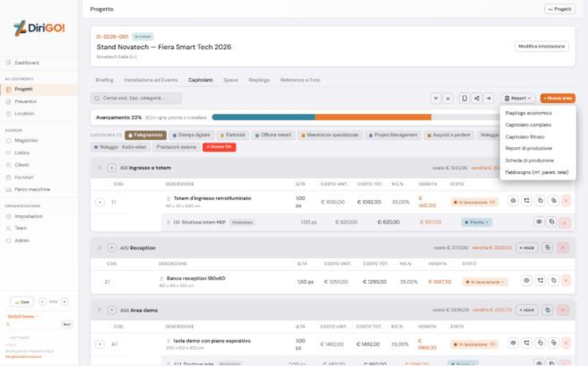Toggle Project Management category filter
The height and width of the screenshot is (366, 588).
(x=392, y=135)
